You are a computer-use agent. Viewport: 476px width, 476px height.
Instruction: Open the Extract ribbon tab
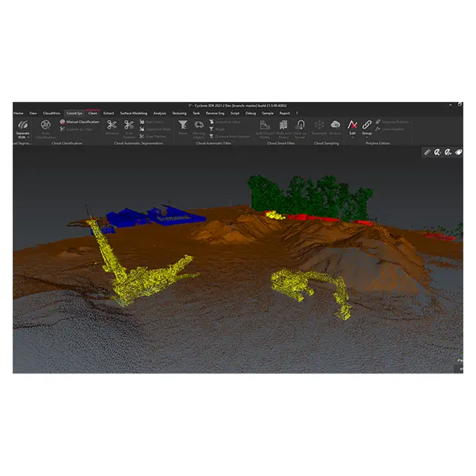click(109, 113)
